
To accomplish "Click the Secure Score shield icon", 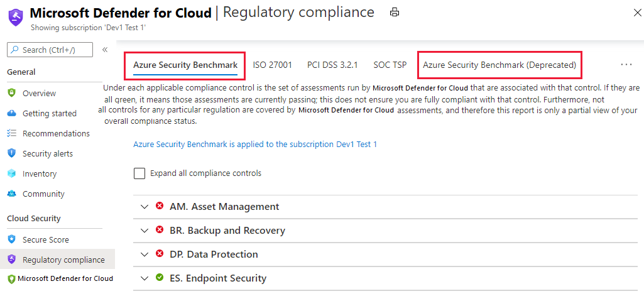I will click(11, 239).
